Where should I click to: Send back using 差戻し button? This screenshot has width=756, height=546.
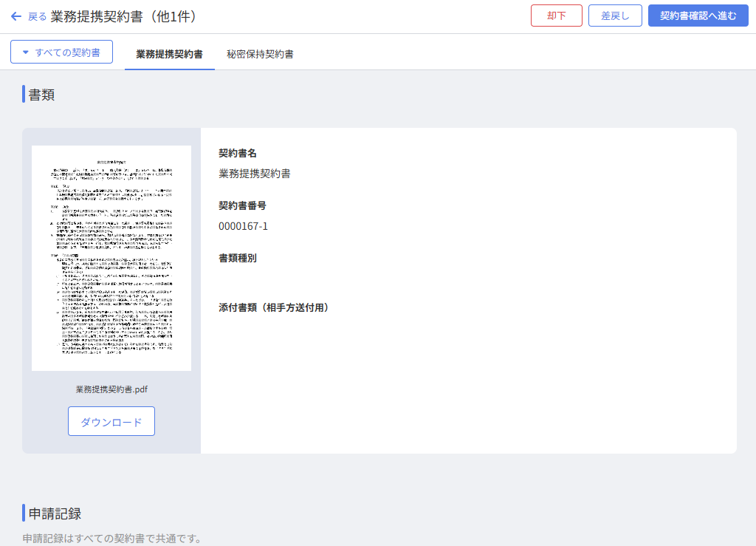615,16
